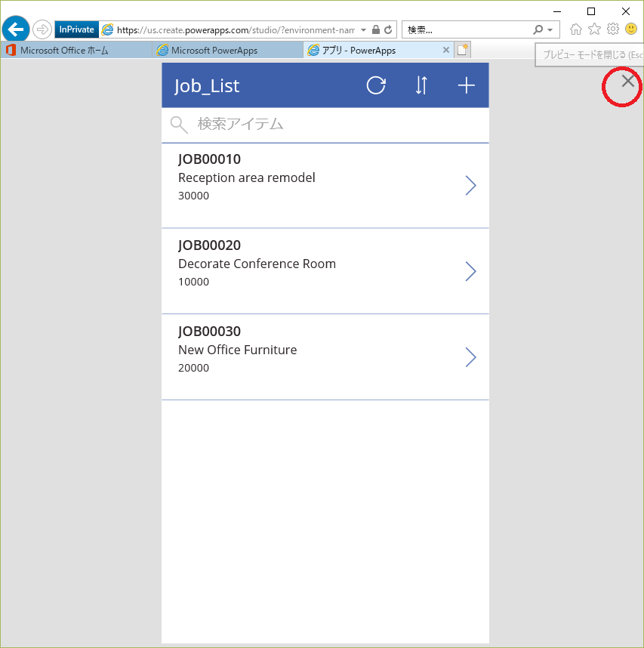
Task: Switch to Microsoft PowerApps tab
Action: click(226, 51)
